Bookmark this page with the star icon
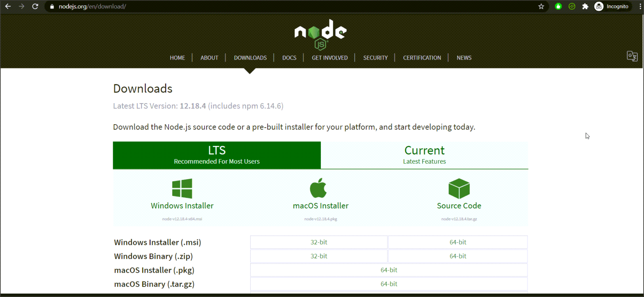 click(541, 6)
